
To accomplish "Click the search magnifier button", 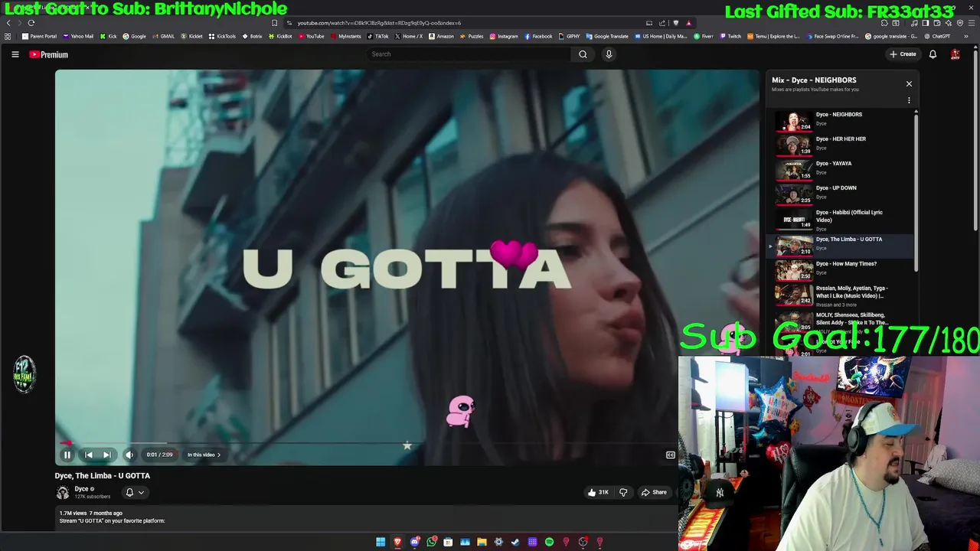I will (583, 54).
